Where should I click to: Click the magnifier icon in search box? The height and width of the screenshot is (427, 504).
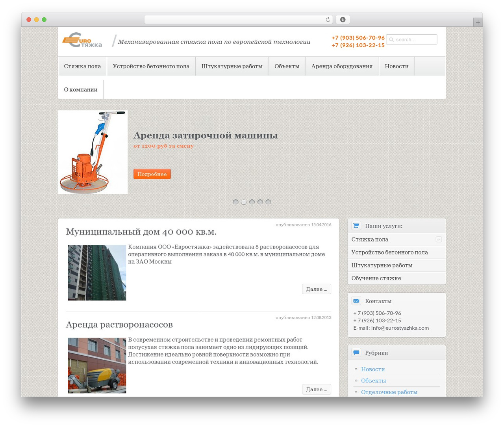tap(391, 39)
